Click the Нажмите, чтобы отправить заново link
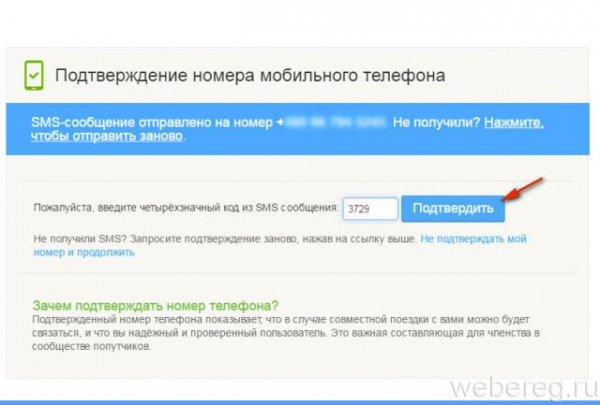The height and width of the screenshot is (405, 600). click(x=287, y=129)
